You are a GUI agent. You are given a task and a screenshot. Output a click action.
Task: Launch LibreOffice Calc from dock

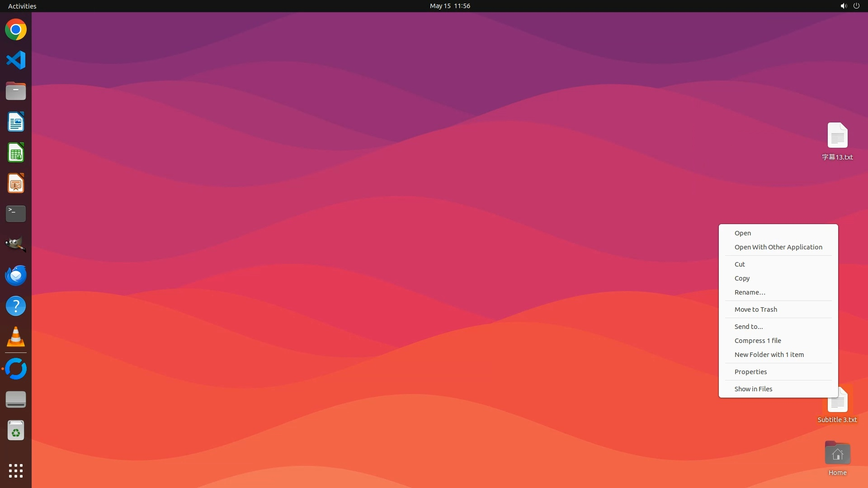(x=16, y=153)
